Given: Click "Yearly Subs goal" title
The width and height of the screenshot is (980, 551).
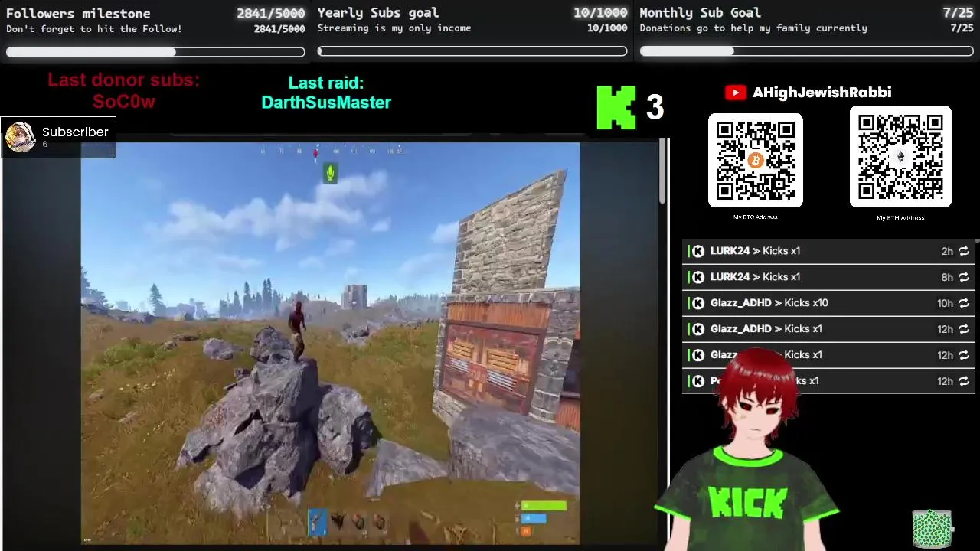Looking at the screenshot, I should coord(378,12).
